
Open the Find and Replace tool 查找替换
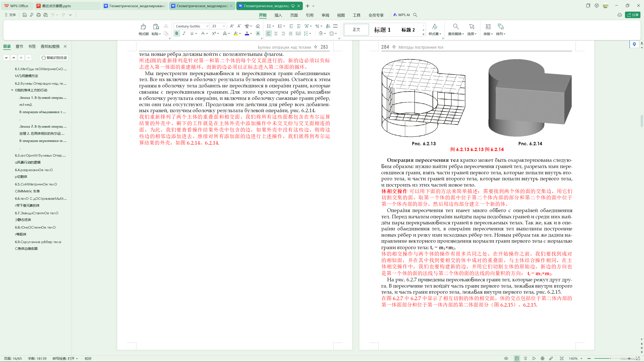click(455, 29)
